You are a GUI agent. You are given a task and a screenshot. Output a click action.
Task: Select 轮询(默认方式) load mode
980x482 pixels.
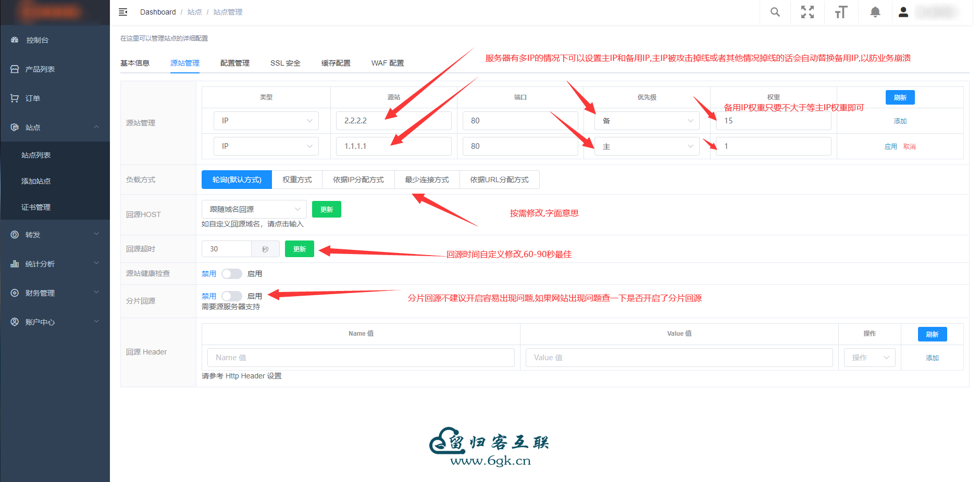(x=237, y=180)
